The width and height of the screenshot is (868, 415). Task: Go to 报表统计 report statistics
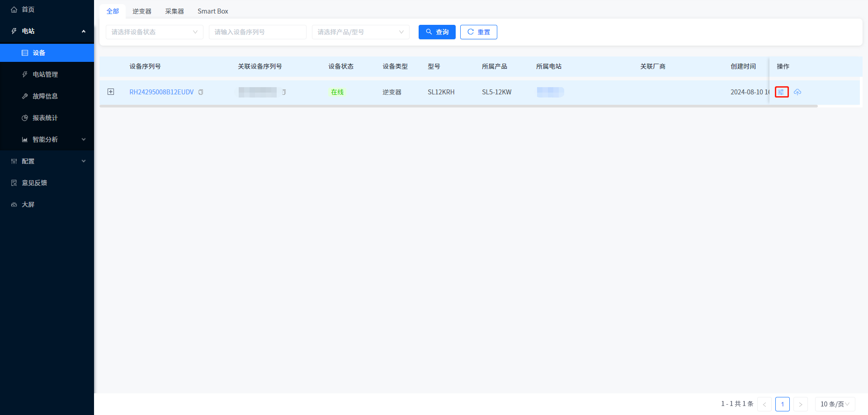pos(45,118)
